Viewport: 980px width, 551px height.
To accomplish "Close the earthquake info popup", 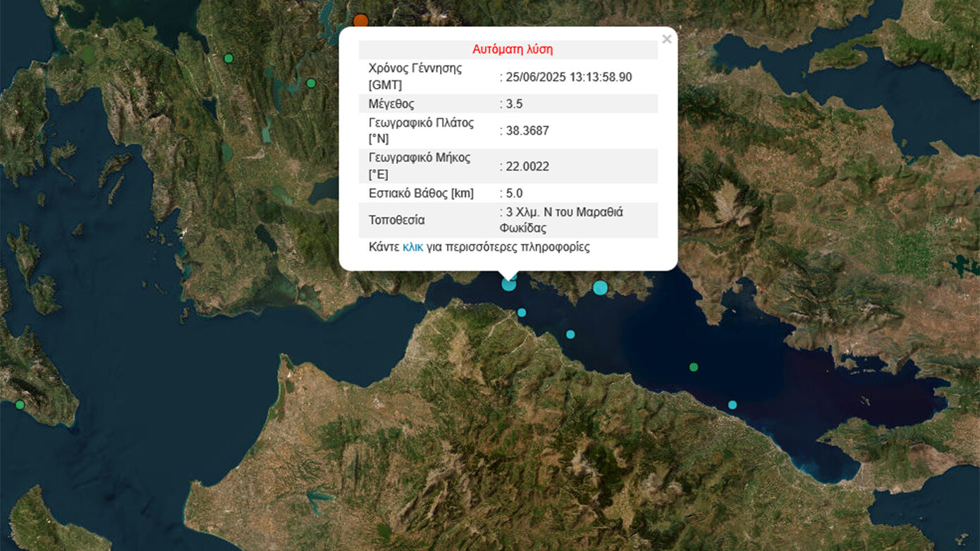I will (666, 39).
